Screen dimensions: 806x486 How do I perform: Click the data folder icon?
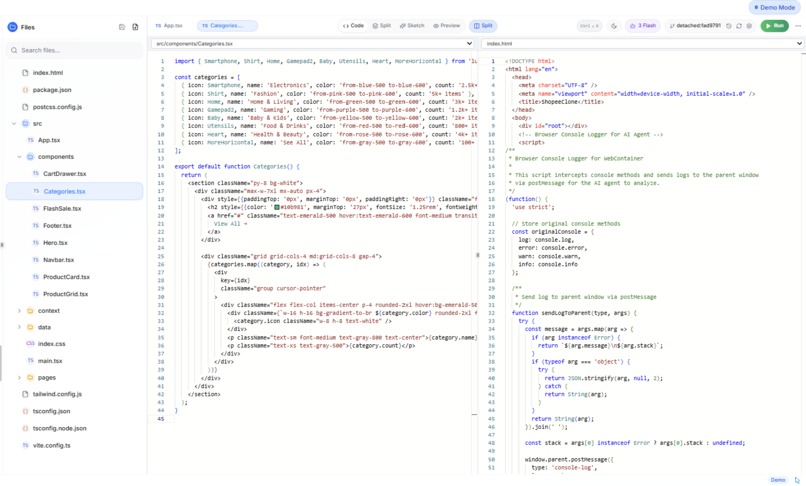[30, 327]
